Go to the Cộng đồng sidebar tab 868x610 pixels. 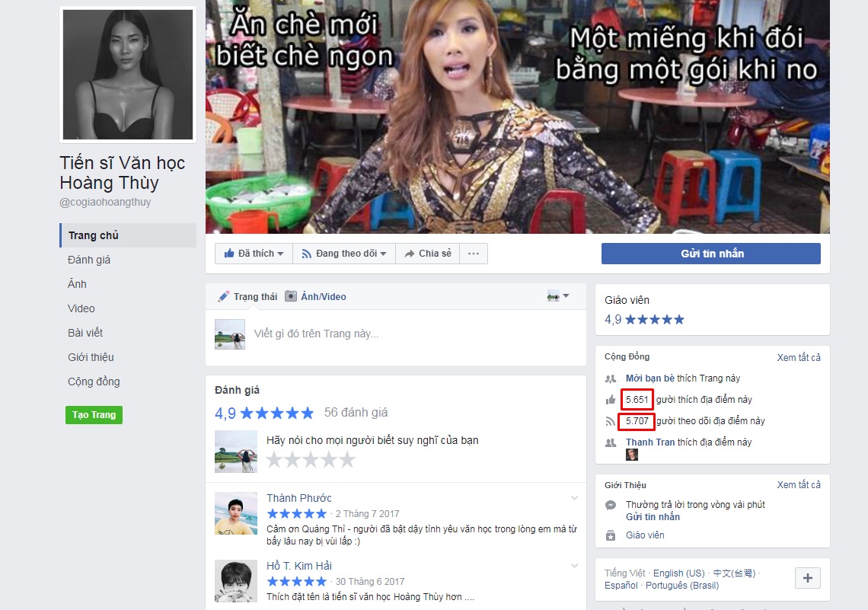94,382
